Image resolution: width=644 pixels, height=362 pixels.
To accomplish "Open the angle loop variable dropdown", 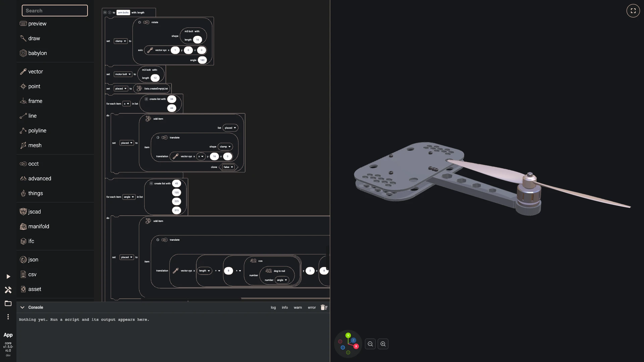I will click(129, 197).
